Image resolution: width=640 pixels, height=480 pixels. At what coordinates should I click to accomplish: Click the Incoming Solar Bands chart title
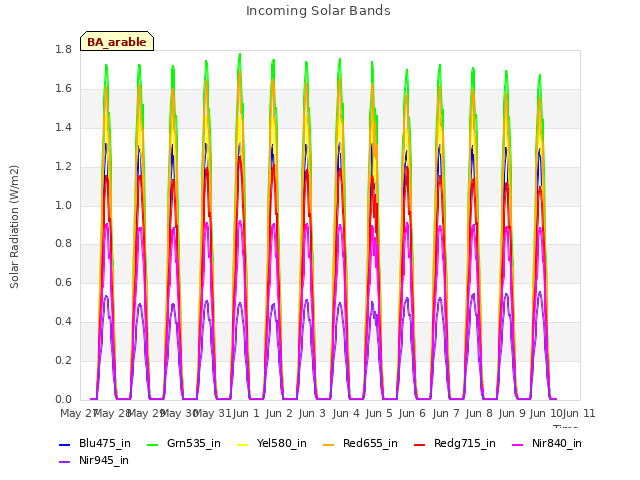pos(318,11)
